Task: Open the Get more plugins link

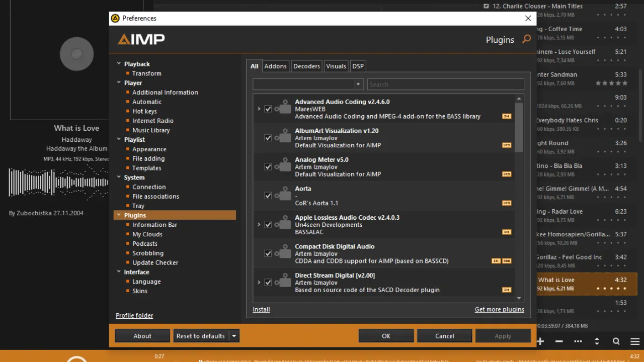Action: click(500, 309)
